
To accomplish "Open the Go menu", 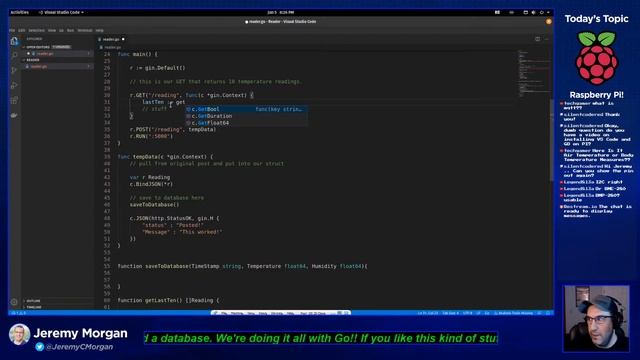I will [61, 30].
